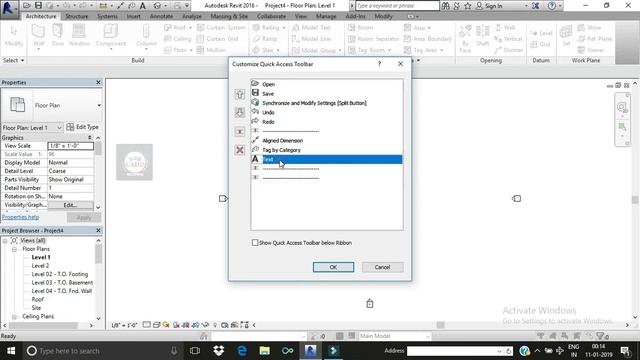Click Text tool icon in Quick Access Toolbar

[x=142, y=6]
